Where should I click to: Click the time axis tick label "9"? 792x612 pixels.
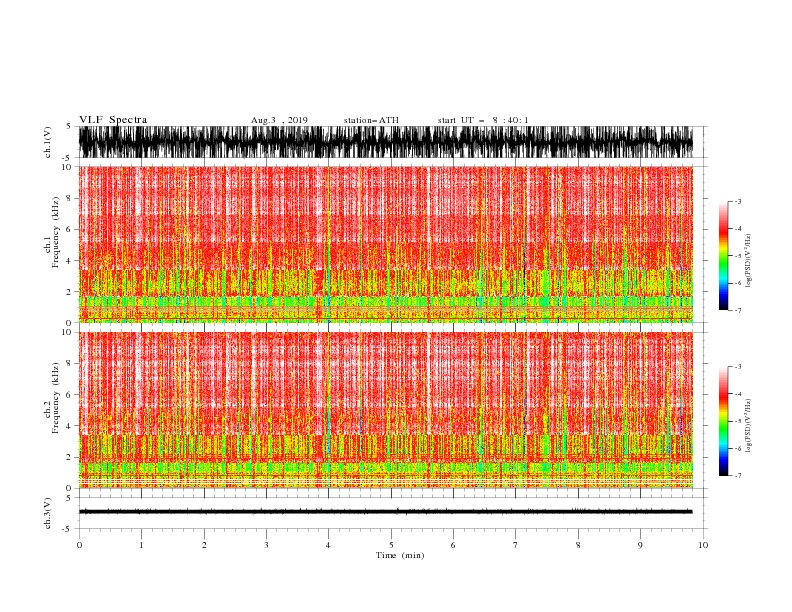coord(640,545)
